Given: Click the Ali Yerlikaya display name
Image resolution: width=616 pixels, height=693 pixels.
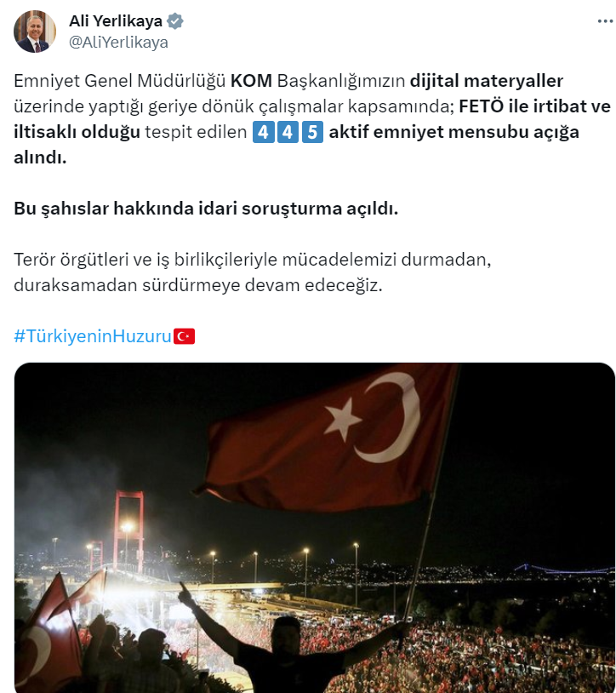Looking at the screenshot, I should tap(116, 20).
